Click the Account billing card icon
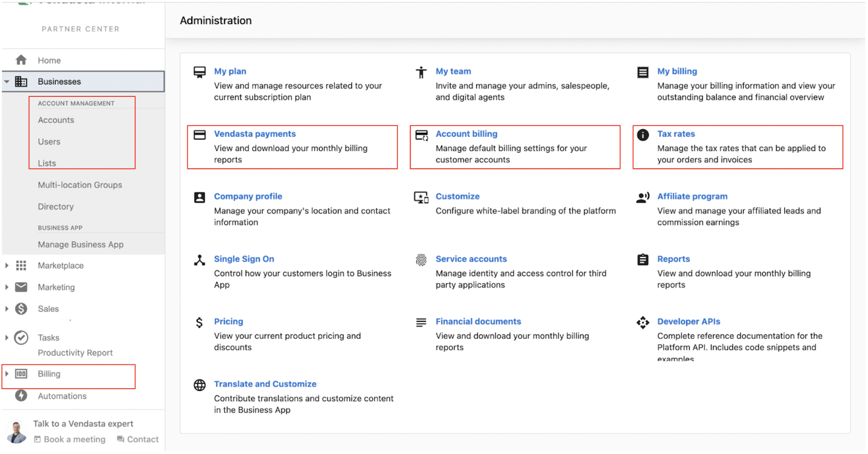The image size is (868, 454). click(x=421, y=135)
